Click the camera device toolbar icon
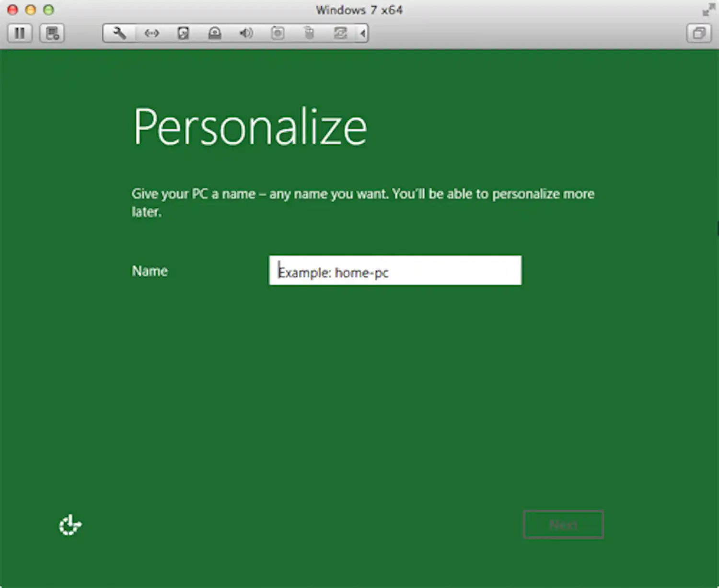Screen dimensions: 719x588 278,33
